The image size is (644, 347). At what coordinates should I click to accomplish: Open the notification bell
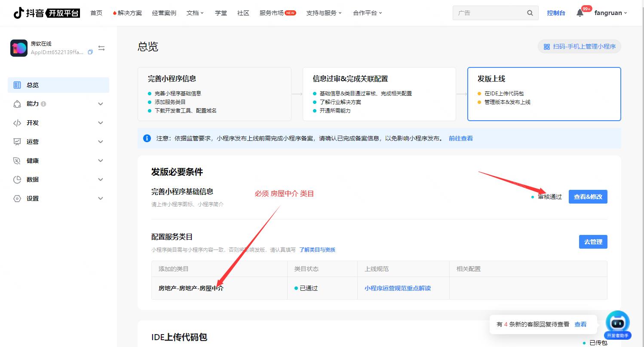click(580, 13)
